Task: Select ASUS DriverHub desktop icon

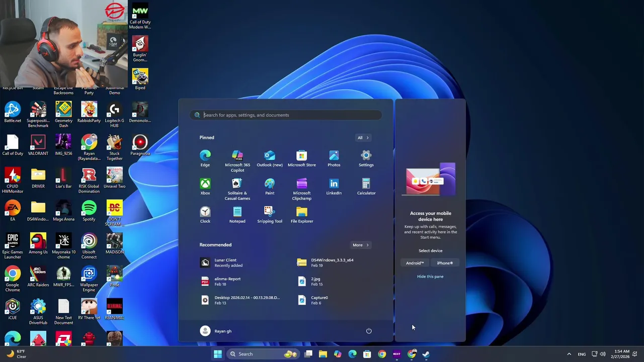Action: tap(38, 312)
